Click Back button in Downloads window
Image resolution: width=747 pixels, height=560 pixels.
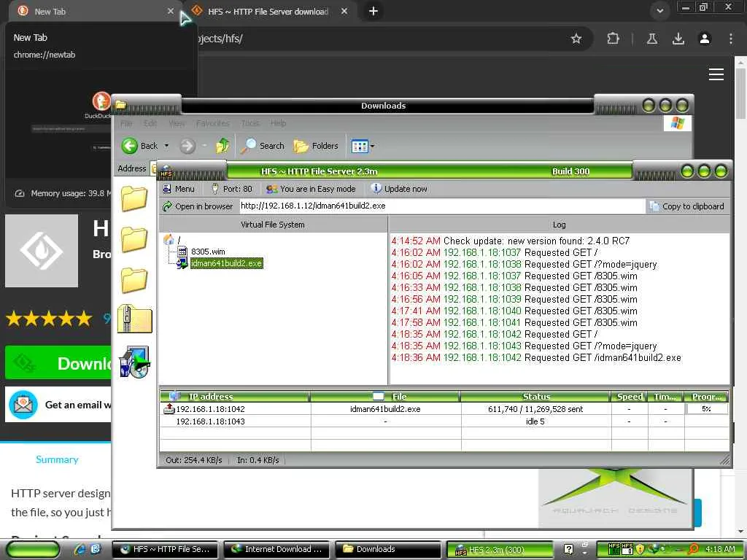[139, 146]
